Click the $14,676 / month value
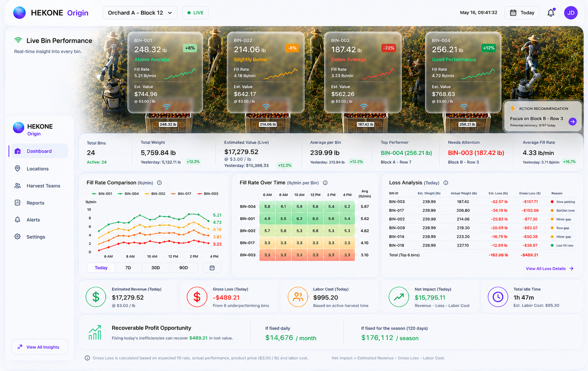This screenshot has width=588, height=371. click(291, 338)
